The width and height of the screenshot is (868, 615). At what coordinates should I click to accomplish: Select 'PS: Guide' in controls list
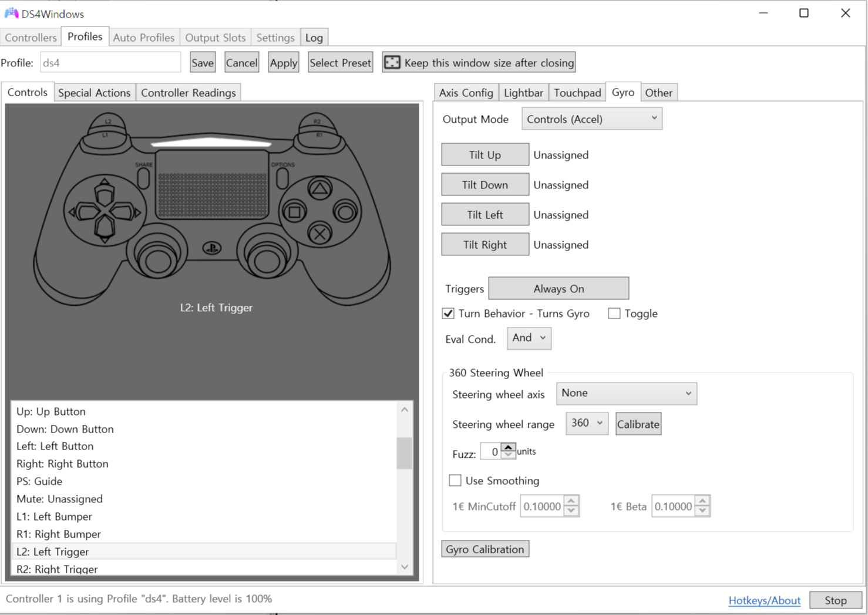[204, 481]
